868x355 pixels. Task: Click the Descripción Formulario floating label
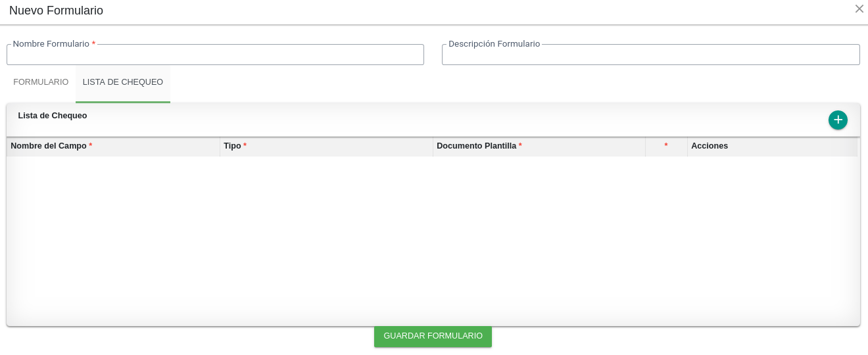point(494,44)
